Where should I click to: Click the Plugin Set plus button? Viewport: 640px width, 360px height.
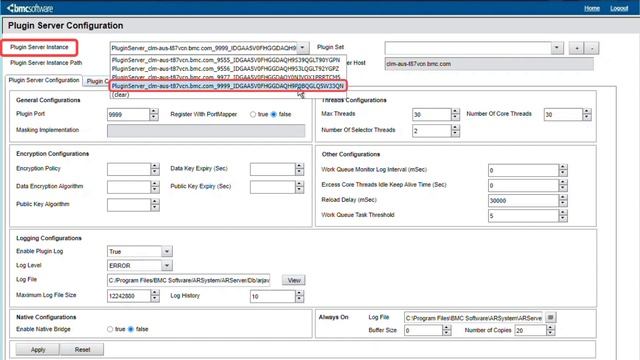pyautogui.click(x=576, y=48)
